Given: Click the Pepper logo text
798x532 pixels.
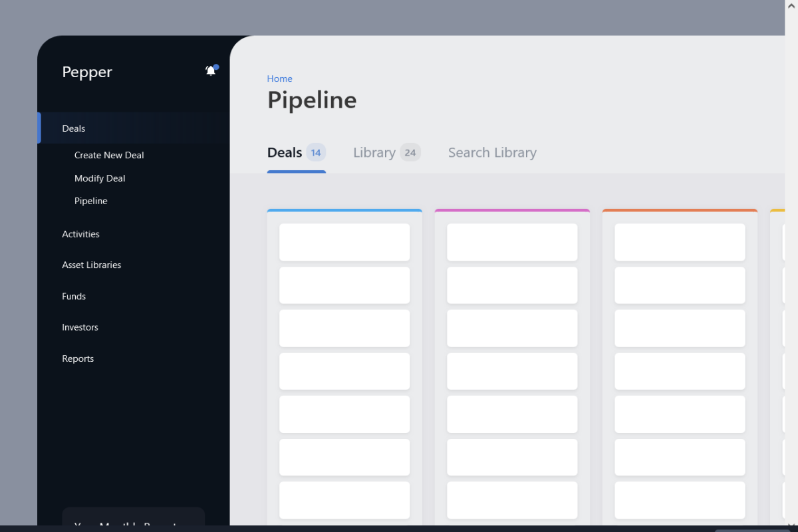Looking at the screenshot, I should point(87,72).
